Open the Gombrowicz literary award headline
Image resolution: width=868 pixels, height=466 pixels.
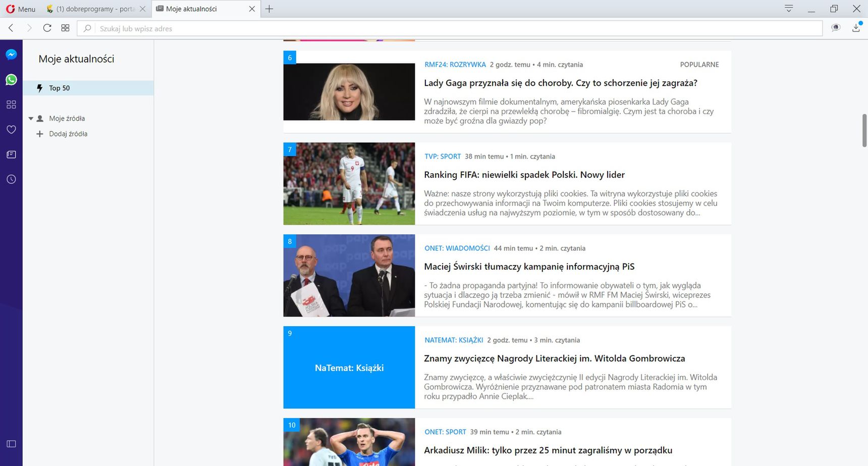[x=555, y=358]
